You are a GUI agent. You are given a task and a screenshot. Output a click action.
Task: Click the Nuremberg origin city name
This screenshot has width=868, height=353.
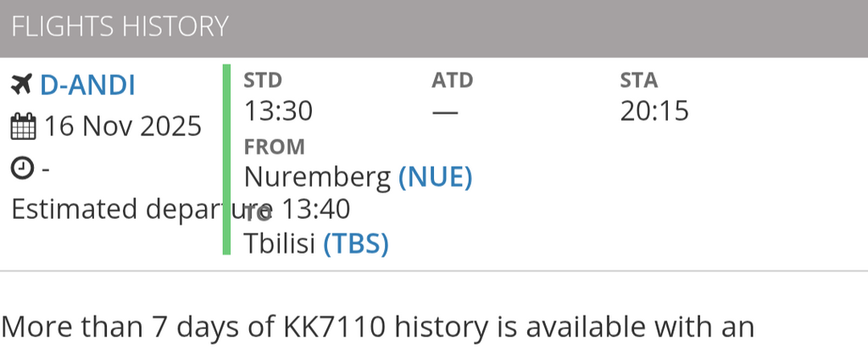(x=318, y=177)
